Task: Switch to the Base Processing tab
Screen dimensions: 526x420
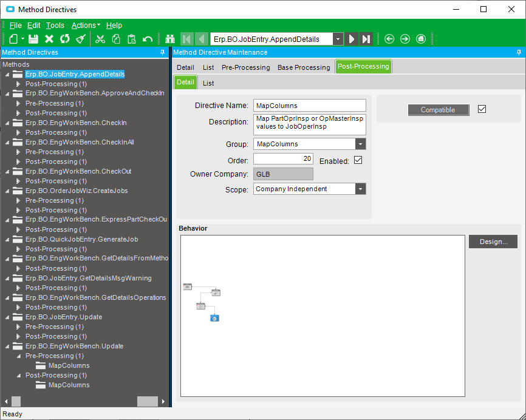Action: click(303, 67)
